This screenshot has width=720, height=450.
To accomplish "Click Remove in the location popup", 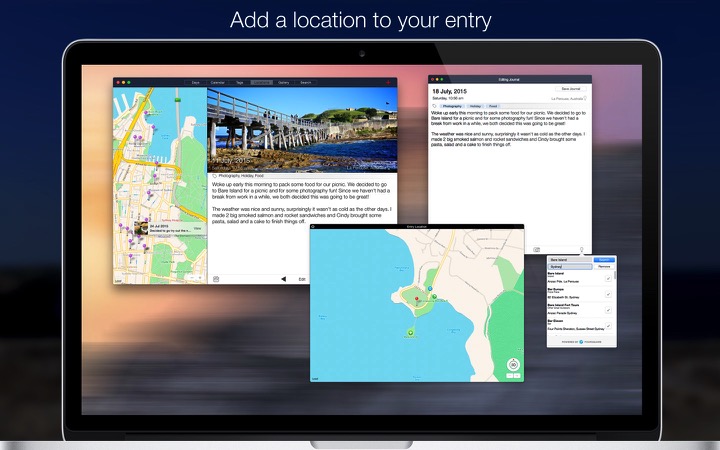I will [x=604, y=267].
